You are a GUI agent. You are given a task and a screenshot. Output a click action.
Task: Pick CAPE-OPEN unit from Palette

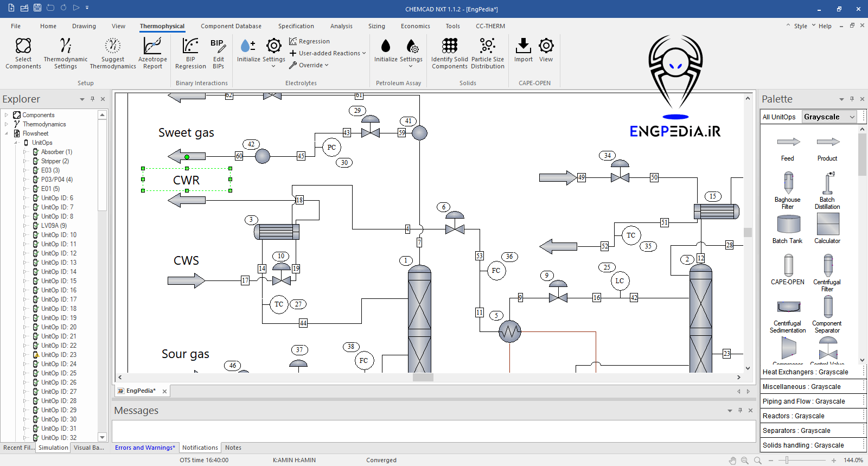tap(788, 270)
